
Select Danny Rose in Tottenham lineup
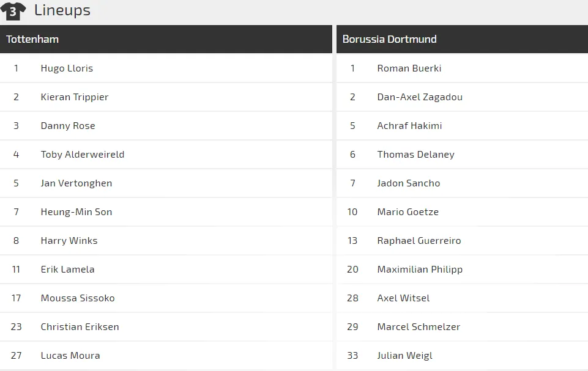tap(68, 126)
